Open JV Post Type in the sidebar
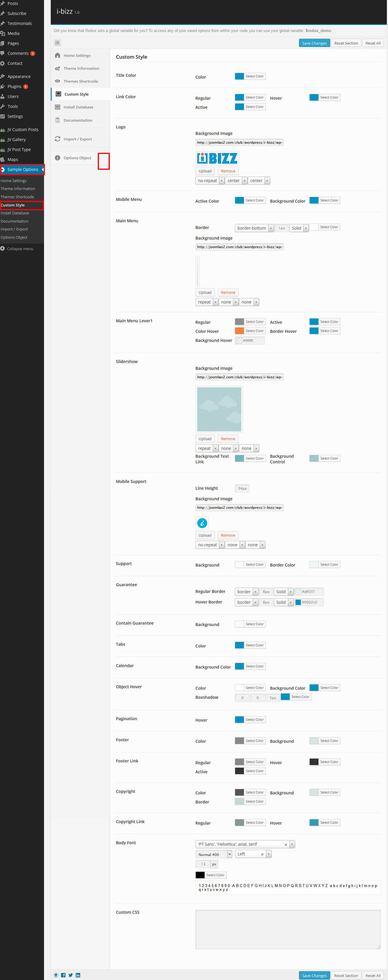 click(x=19, y=150)
